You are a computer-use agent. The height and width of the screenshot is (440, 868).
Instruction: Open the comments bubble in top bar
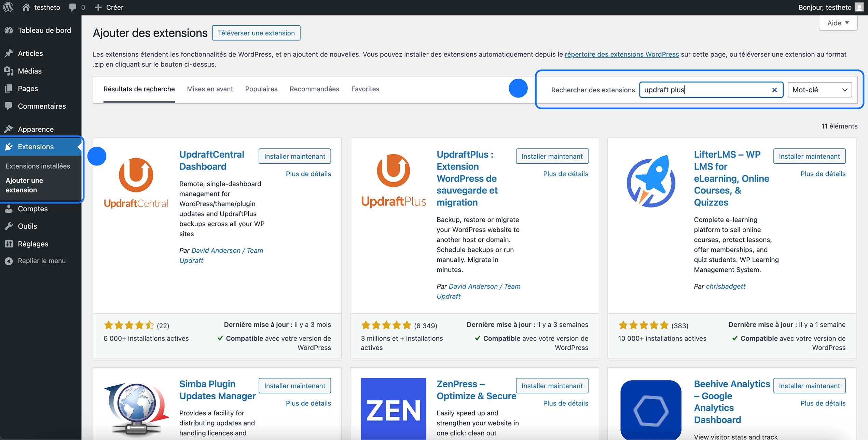[72, 7]
